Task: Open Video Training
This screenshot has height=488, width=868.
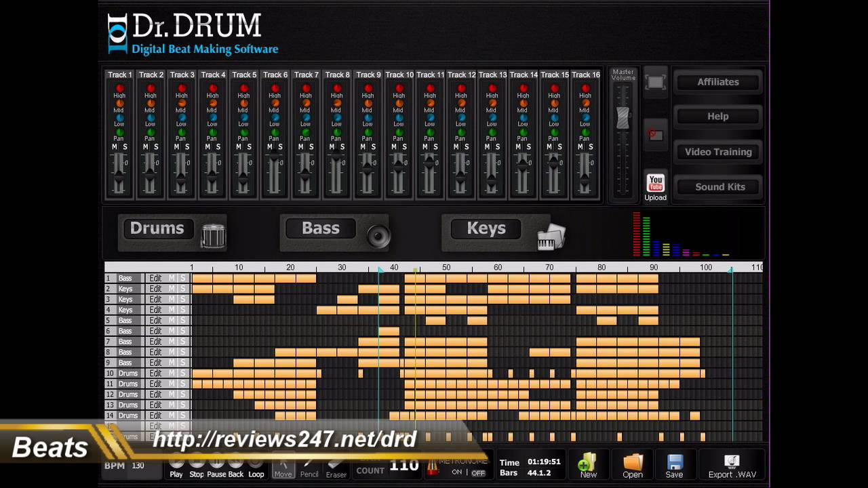Action: (718, 152)
